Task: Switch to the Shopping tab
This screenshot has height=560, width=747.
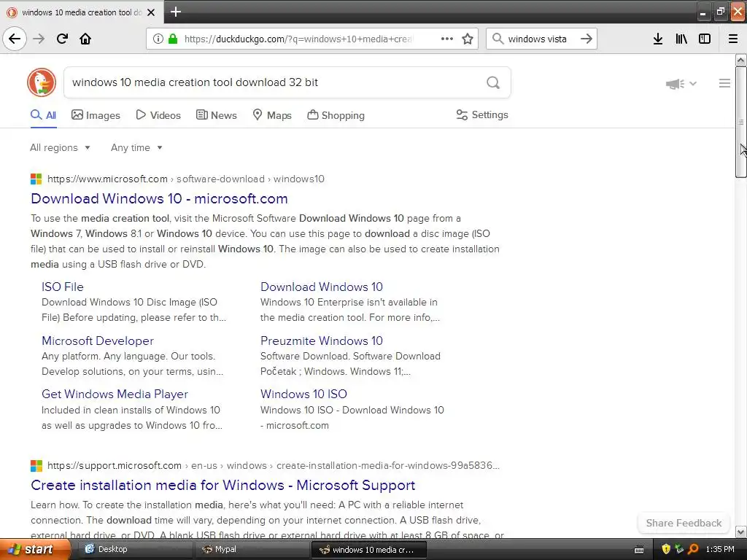Action: coord(336,115)
